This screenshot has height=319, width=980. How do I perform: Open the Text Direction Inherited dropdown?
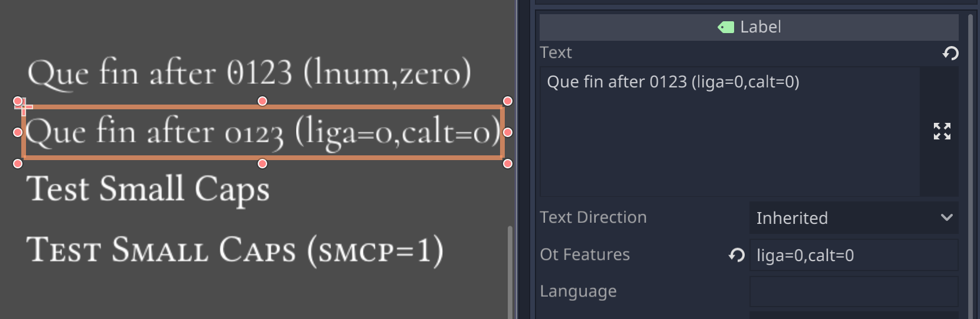coord(854,218)
